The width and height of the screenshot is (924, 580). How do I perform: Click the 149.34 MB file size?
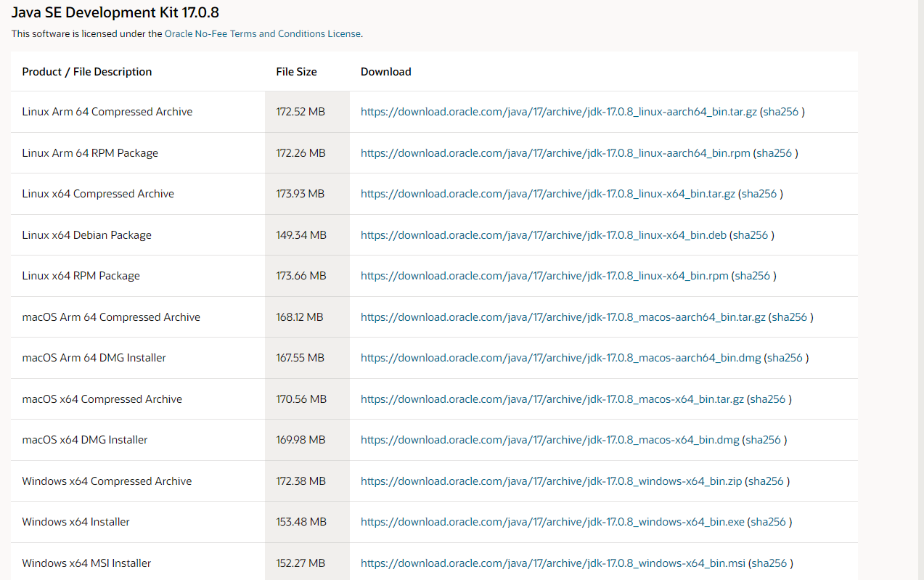[x=301, y=235]
